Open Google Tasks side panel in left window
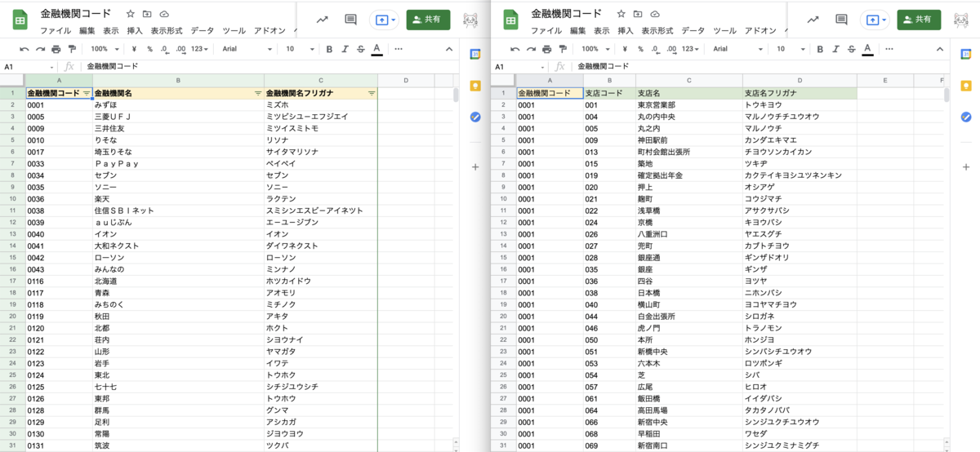980x452 pixels. click(475, 117)
